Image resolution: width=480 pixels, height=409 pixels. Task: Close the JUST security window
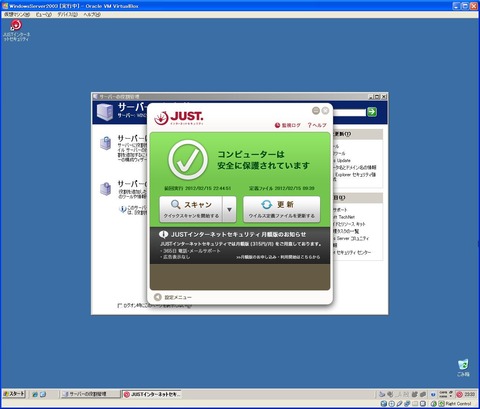click(325, 110)
